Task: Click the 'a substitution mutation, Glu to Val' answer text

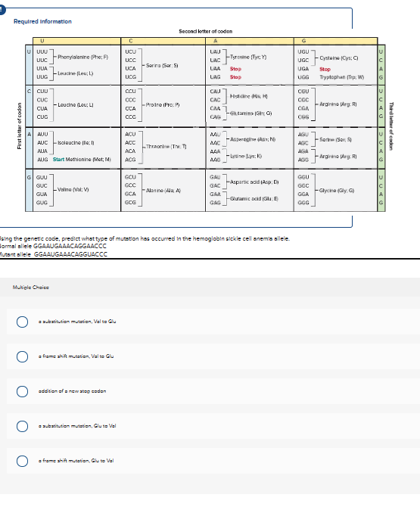Action: (x=77, y=426)
